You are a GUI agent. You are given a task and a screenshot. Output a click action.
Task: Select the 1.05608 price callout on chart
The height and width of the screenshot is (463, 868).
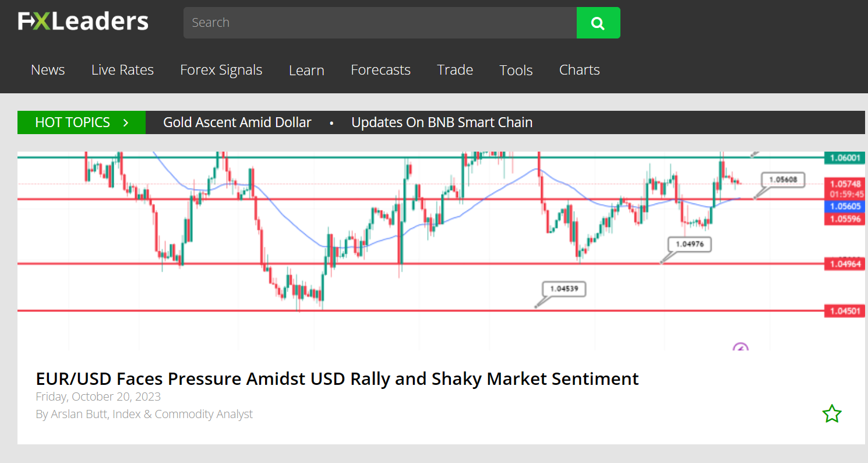tap(782, 180)
